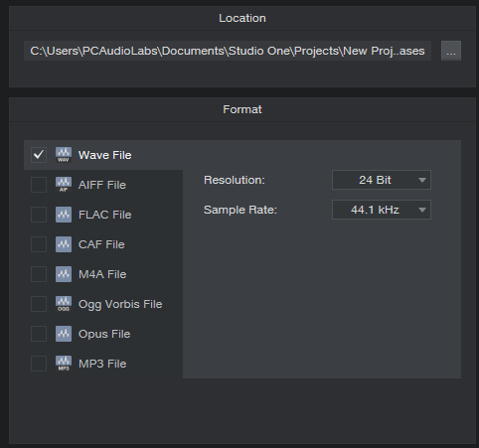Browse for location with ellipsis button
The height and width of the screenshot is (448, 479).
pos(451,51)
